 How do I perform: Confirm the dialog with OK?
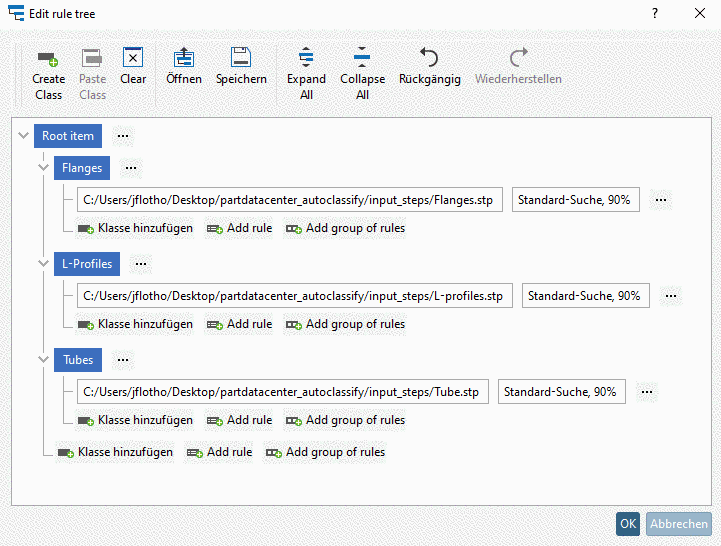pyautogui.click(x=628, y=524)
